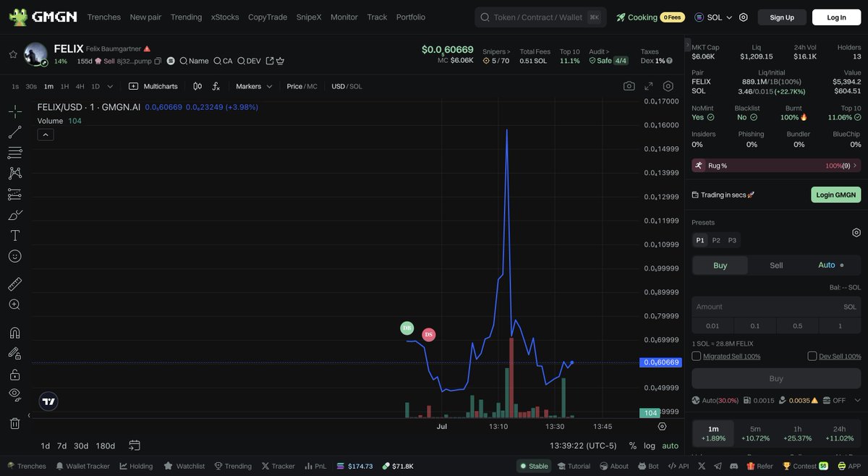Hide all drawings with eye icon
Screen dimensions: 868x476
(14, 394)
